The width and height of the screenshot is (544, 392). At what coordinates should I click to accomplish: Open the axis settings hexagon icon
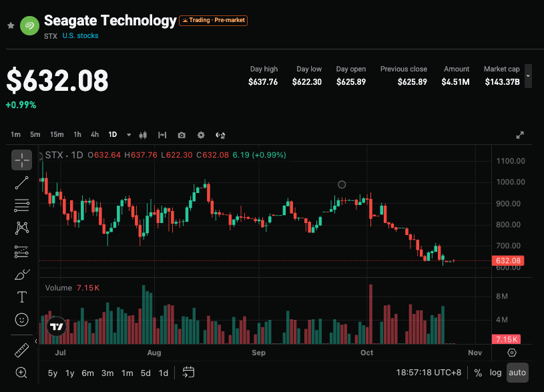(512, 353)
